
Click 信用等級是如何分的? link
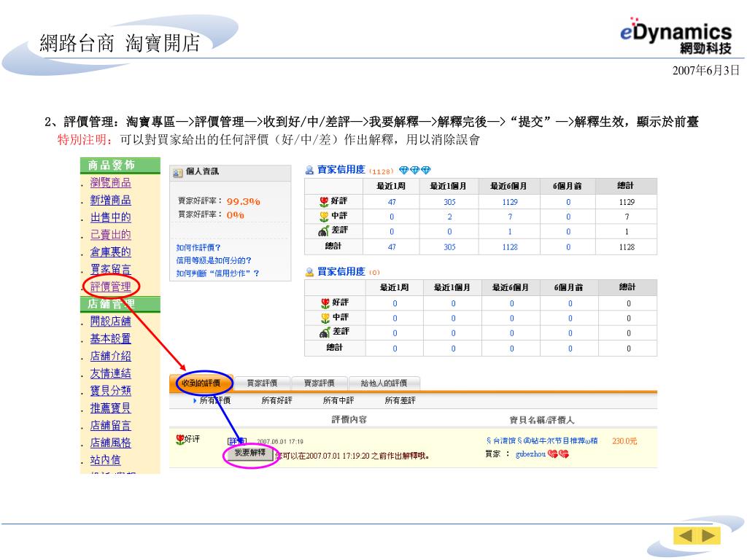pyautogui.click(x=214, y=260)
